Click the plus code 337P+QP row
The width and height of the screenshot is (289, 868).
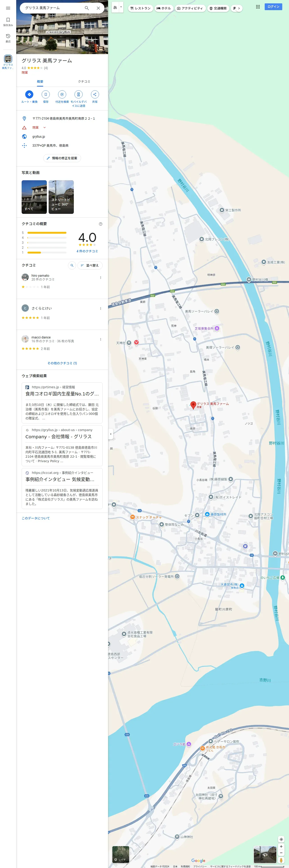pos(62,146)
